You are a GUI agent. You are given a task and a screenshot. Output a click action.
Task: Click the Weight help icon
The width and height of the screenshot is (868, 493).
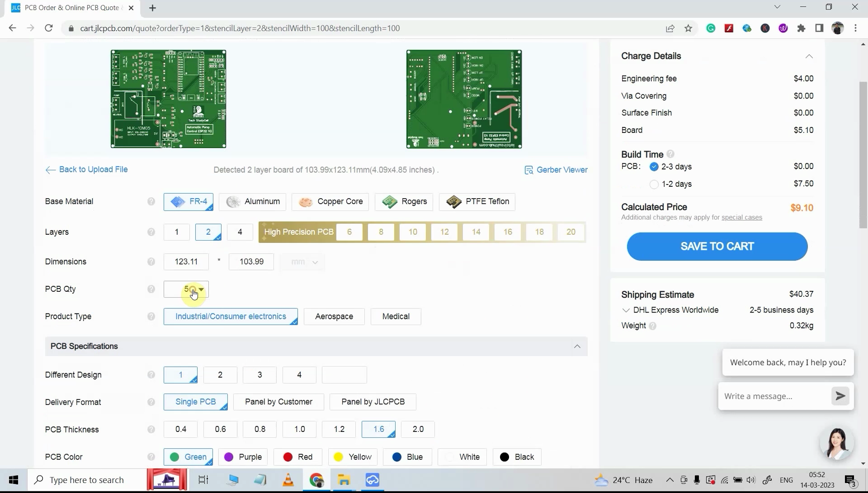pos(652,326)
